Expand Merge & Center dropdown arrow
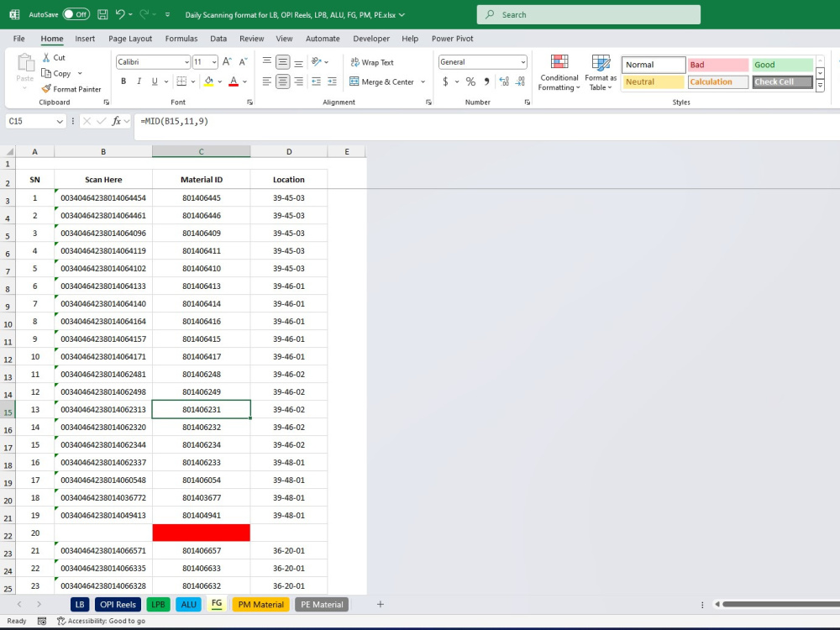This screenshot has height=630, width=840. (x=423, y=82)
